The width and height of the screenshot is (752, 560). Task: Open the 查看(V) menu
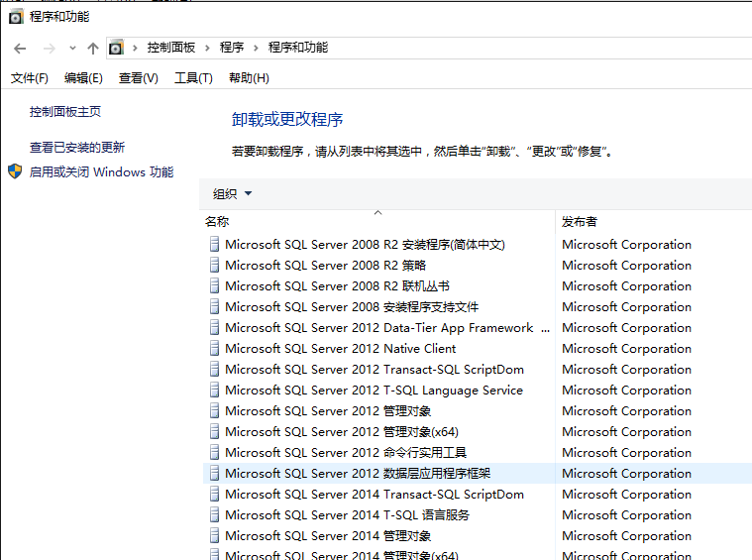[138, 77]
